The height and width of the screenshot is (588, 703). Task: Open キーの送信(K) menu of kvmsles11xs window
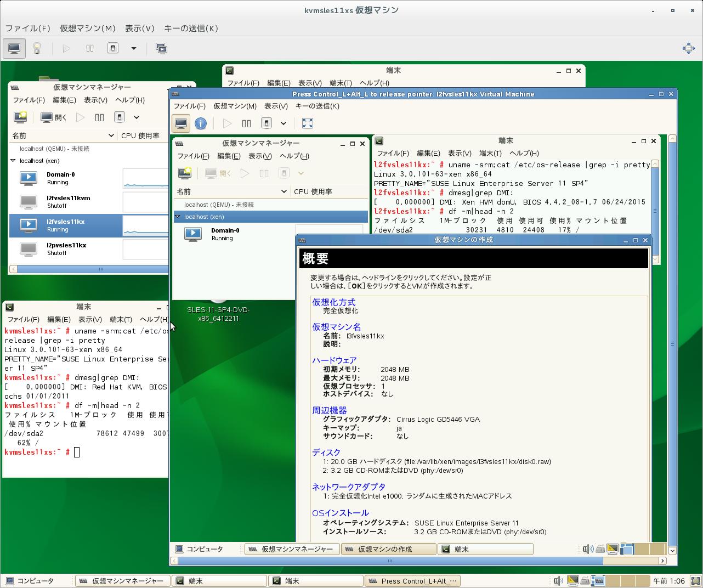tap(191, 29)
